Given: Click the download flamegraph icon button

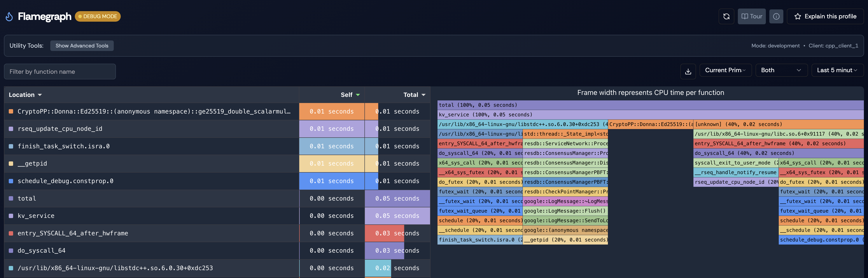Looking at the screenshot, I should pos(688,72).
